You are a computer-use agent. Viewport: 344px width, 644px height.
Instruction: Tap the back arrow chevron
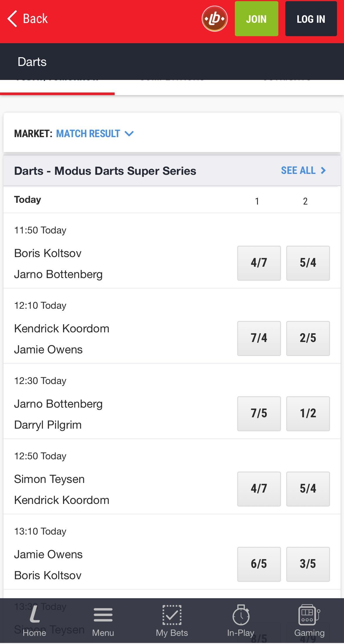click(12, 18)
